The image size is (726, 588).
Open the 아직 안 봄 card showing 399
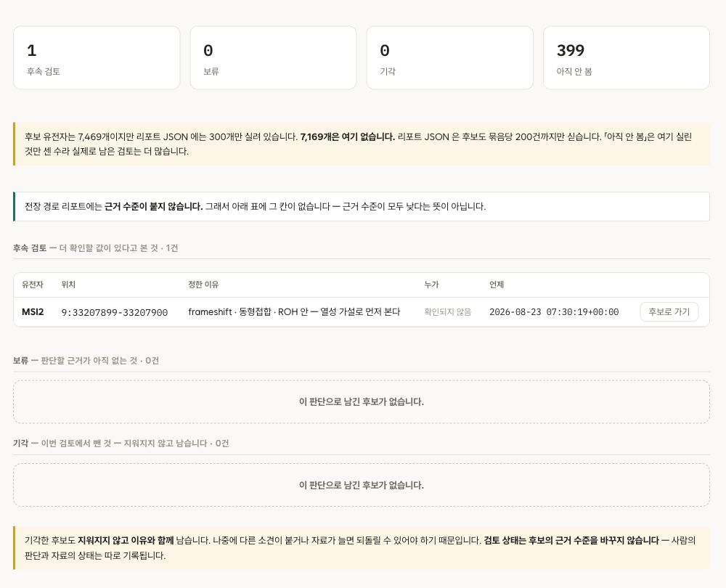tap(626, 58)
